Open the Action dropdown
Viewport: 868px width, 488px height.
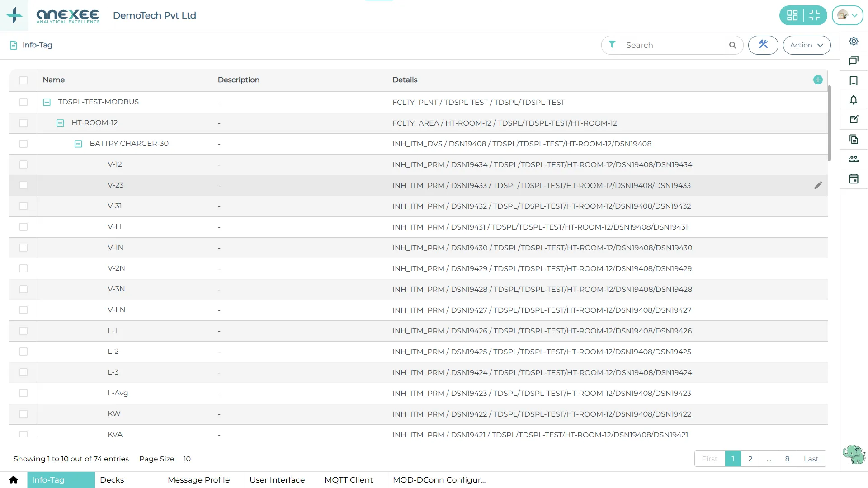(x=807, y=45)
